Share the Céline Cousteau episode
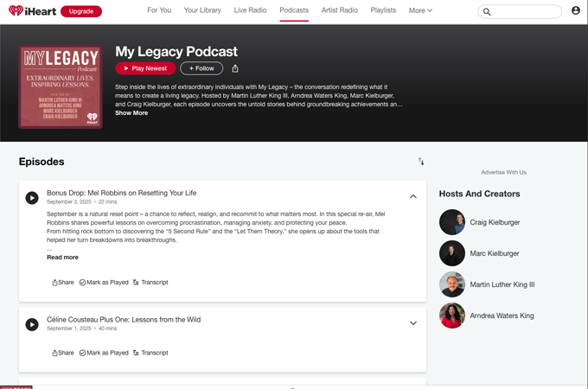588x389 pixels. click(62, 353)
